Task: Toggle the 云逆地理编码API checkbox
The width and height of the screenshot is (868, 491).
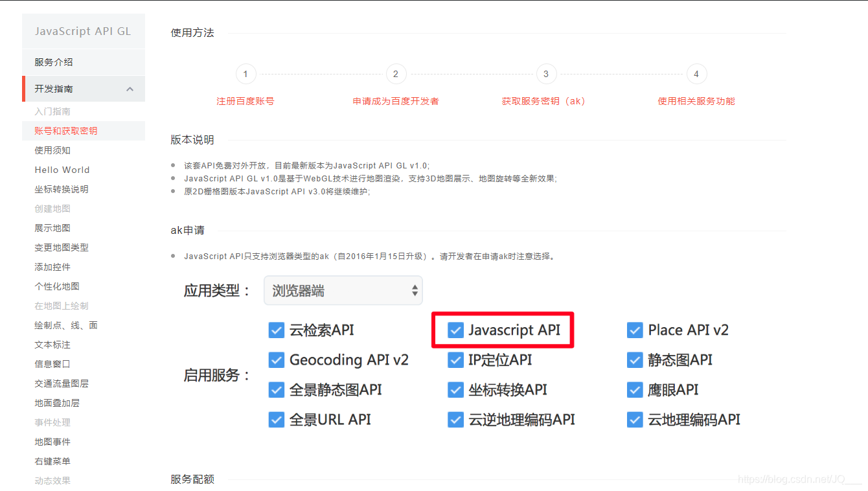Action: [x=456, y=420]
